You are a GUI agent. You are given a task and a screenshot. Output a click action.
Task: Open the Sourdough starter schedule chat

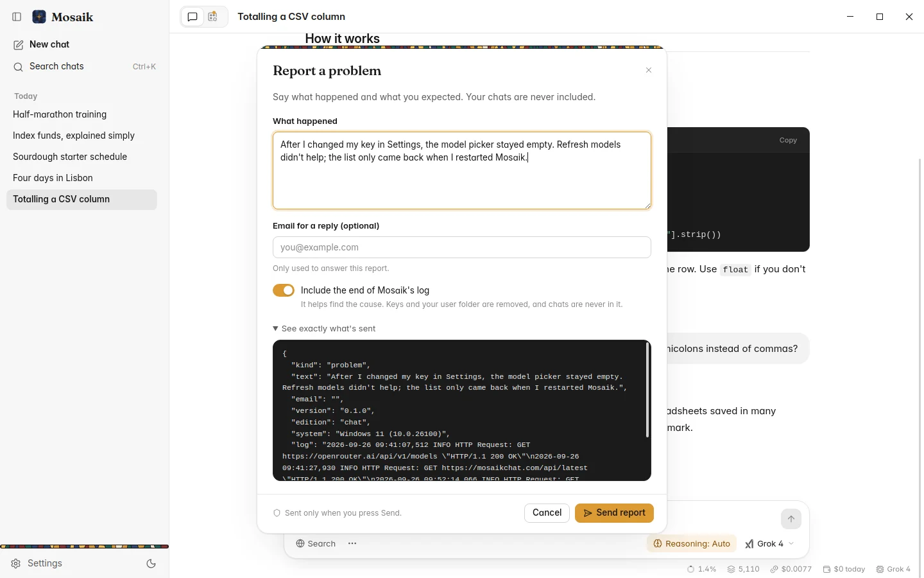(81, 157)
